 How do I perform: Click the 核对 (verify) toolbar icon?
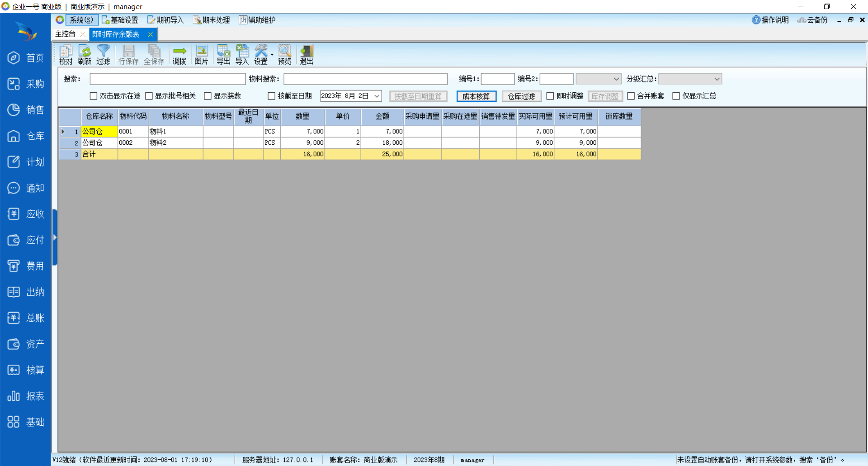pyautogui.click(x=66, y=55)
